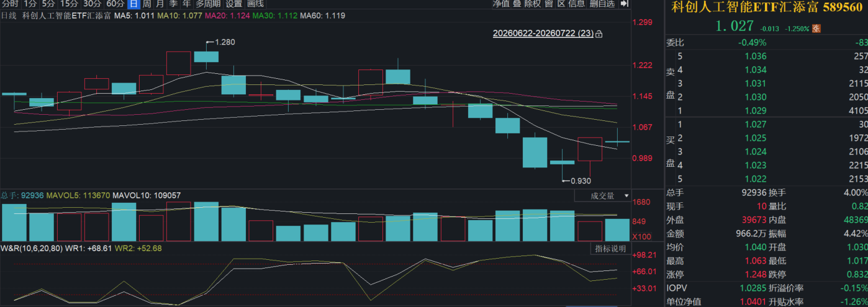Toggle 除权 price adjustment
This screenshot has height=307, width=868.
tap(532, 4)
